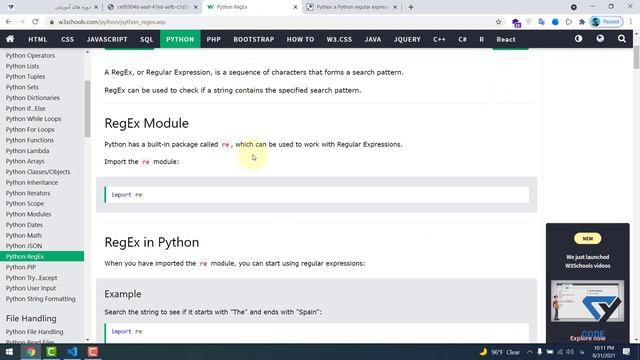Image resolution: width=640 pixels, height=360 pixels.
Task: Close the Python RegEx tab
Action: pos(296,7)
